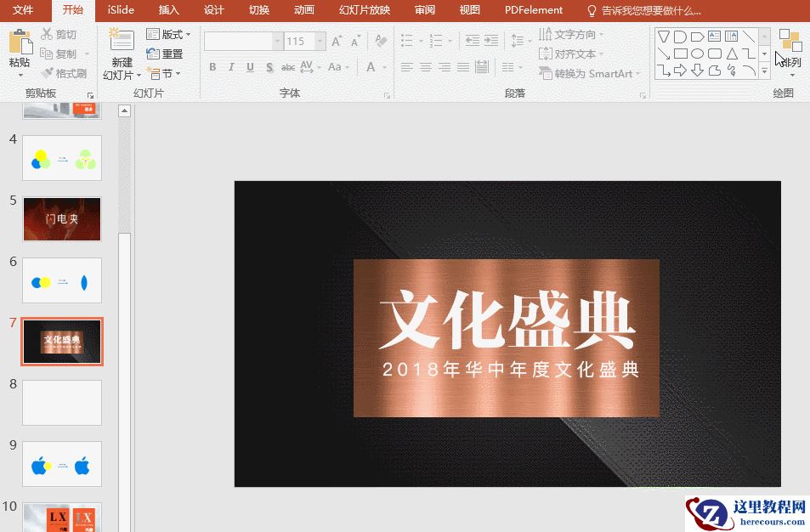Image resolution: width=810 pixels, height=532 pixels.
Task: Toggle italic formatting
Action: pos(231,67)
